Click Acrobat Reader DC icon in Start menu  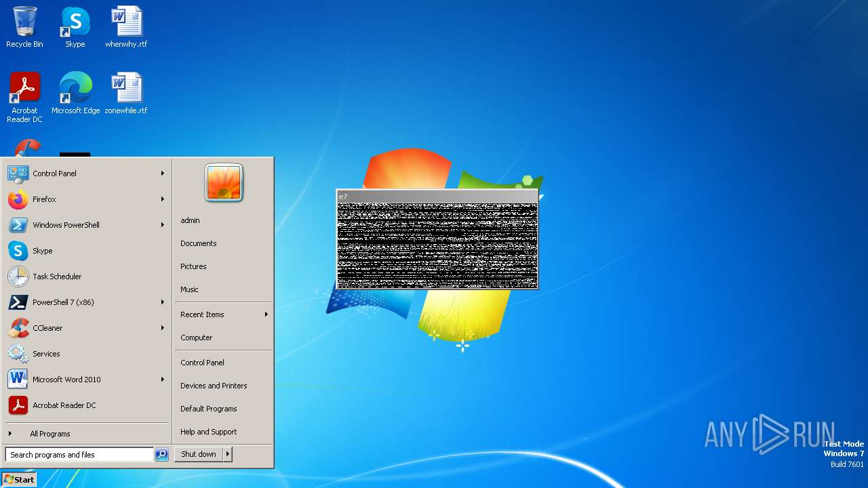tap(18, 405)
